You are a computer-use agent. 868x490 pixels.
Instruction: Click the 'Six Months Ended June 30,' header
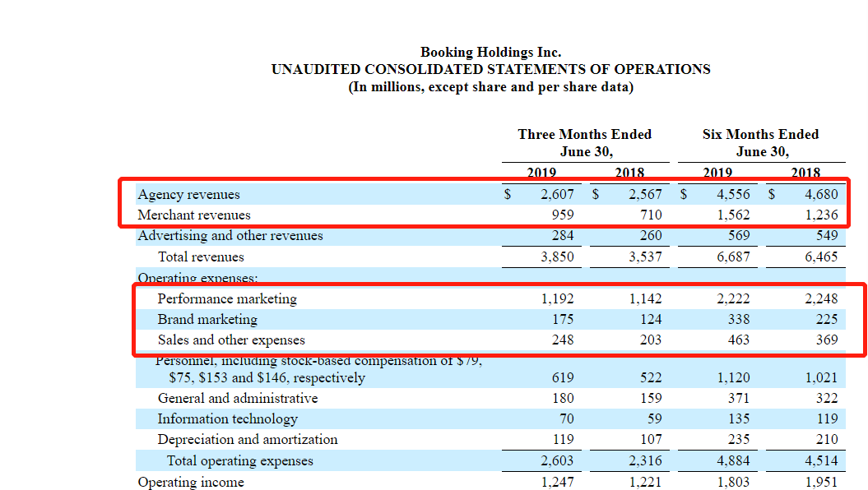click(760, 143)
